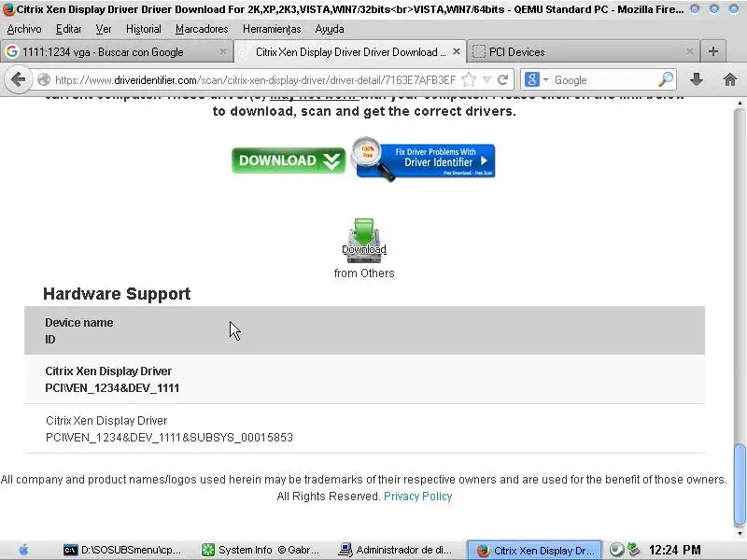Click the address bar URL field
Image resolution: width=747 pixels, height=560 pixels.
(x=255, y=80)
